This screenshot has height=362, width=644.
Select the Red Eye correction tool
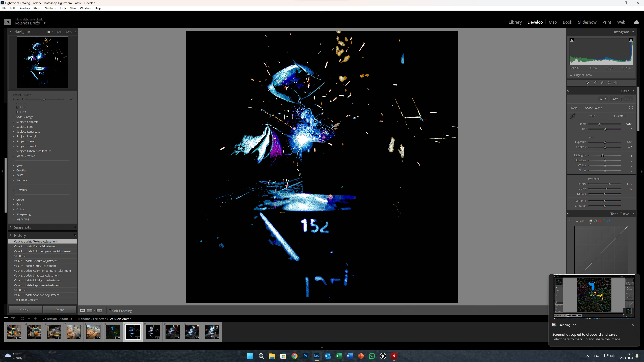[609, 83]
